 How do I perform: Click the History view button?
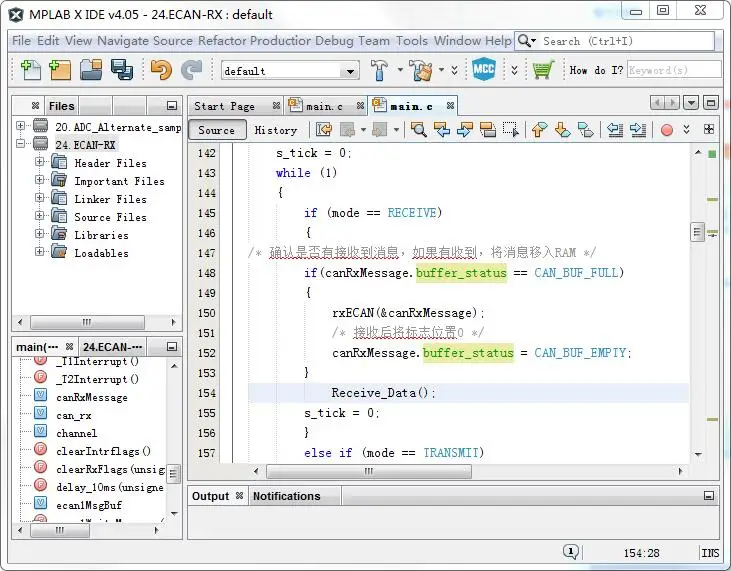[276, 130]
